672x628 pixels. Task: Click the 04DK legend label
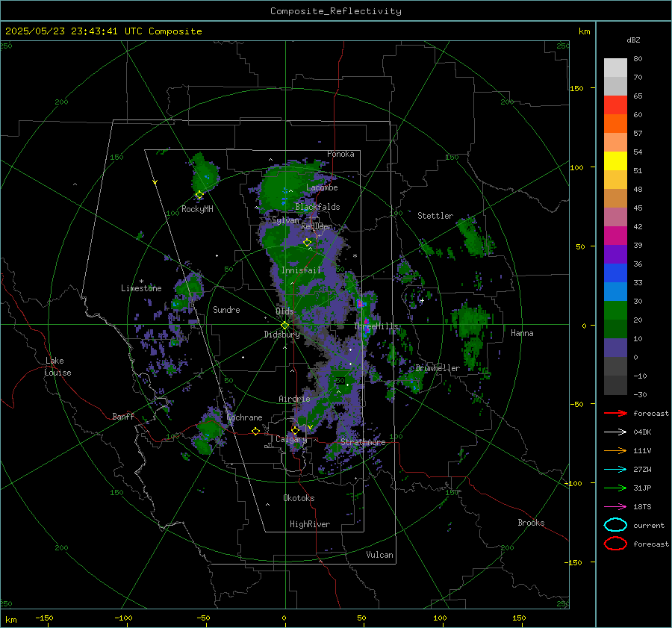click(x=642, y=432)
